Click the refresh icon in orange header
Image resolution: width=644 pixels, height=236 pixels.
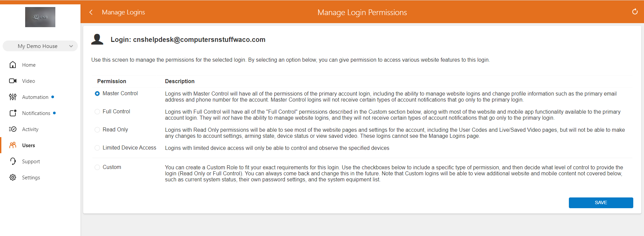point(635,12)
